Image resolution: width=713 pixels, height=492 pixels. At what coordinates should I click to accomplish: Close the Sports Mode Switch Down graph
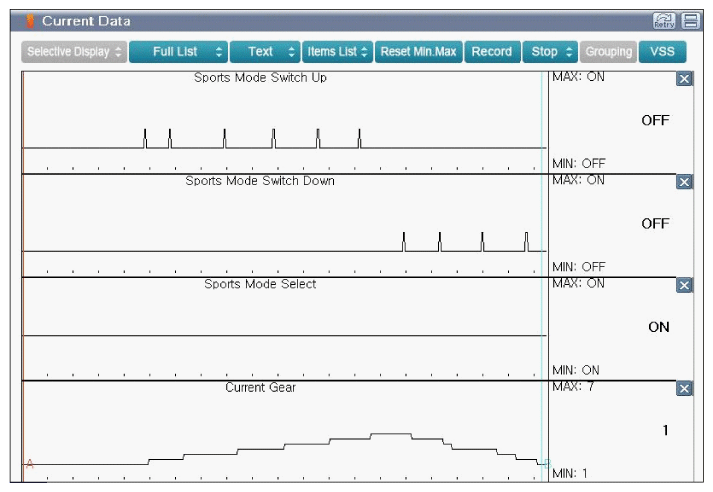684,182
